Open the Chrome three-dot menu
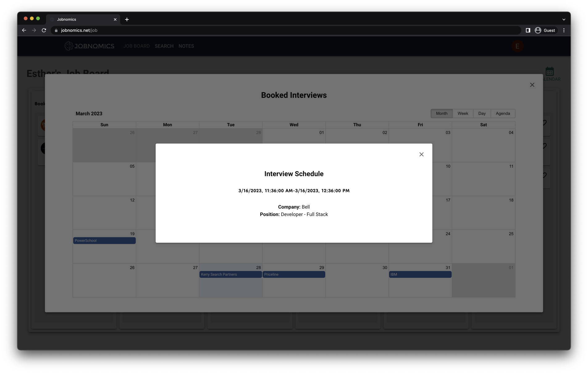Image resolution: width=588 pixels, height=373 pixels. (x=564, y=30)
